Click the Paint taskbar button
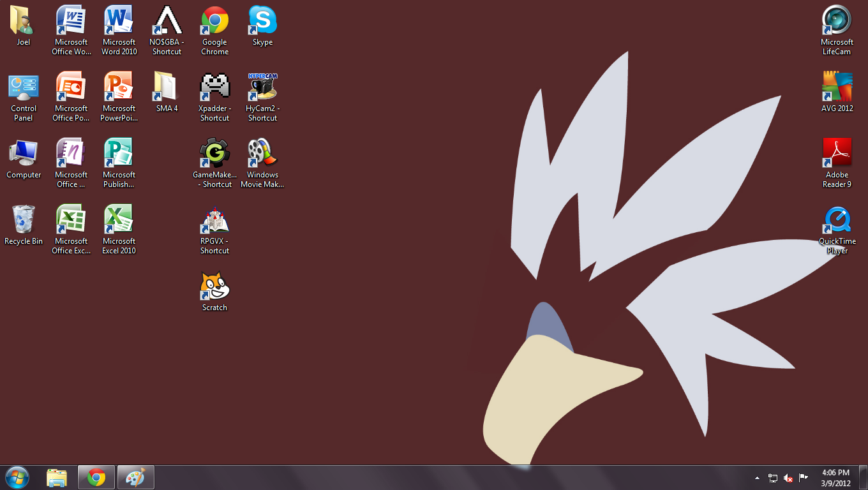 click(135, 477)
